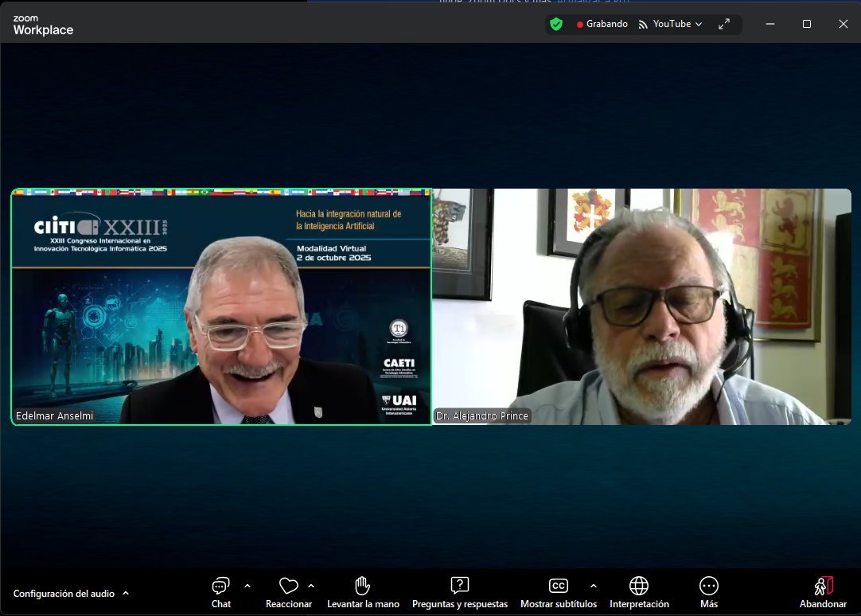
Task: Expand the subtitles options arrow
Action: (594, 587)
